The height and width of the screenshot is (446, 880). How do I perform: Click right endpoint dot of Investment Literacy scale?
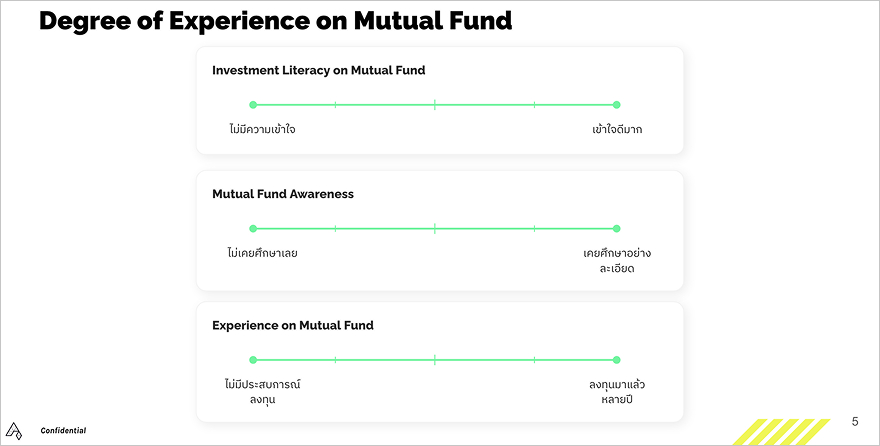pyautogui.click(x=616, y=105)
